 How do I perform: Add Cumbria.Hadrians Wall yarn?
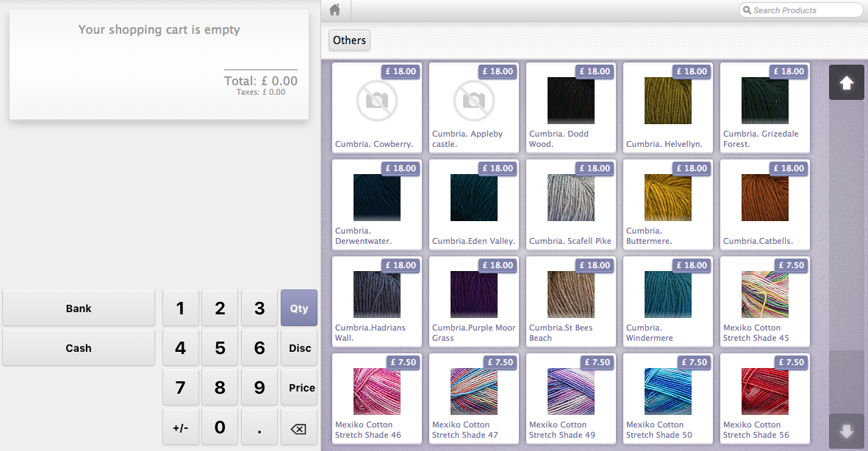pyautogui.click(x=377, y=302)
